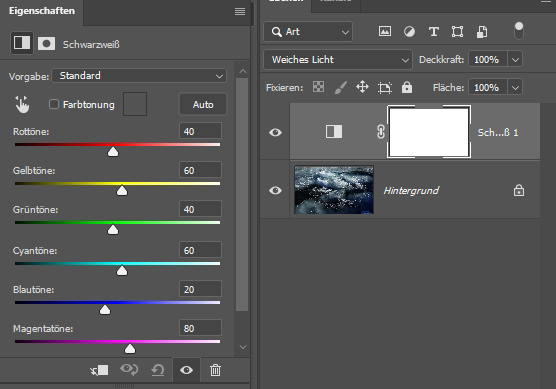556x389 pixels.
Task: Lock transparent pixels checkerboard icon
Action: pyautogui.click(x=318, y=87)
